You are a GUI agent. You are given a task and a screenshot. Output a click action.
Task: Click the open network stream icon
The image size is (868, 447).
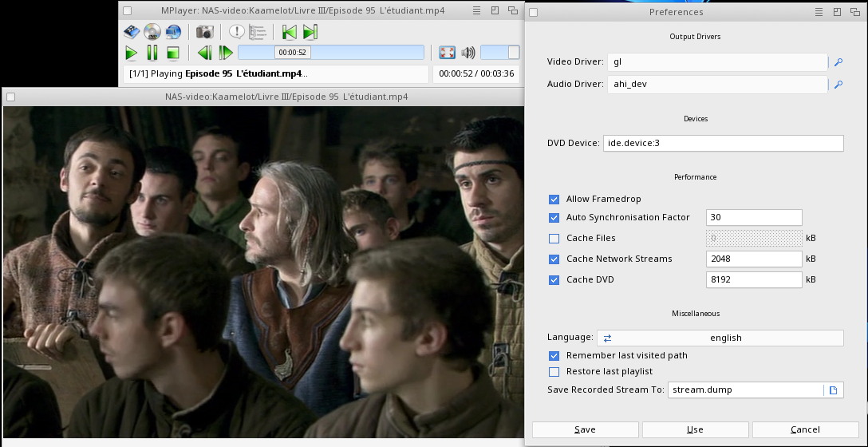tap(173, 32)
